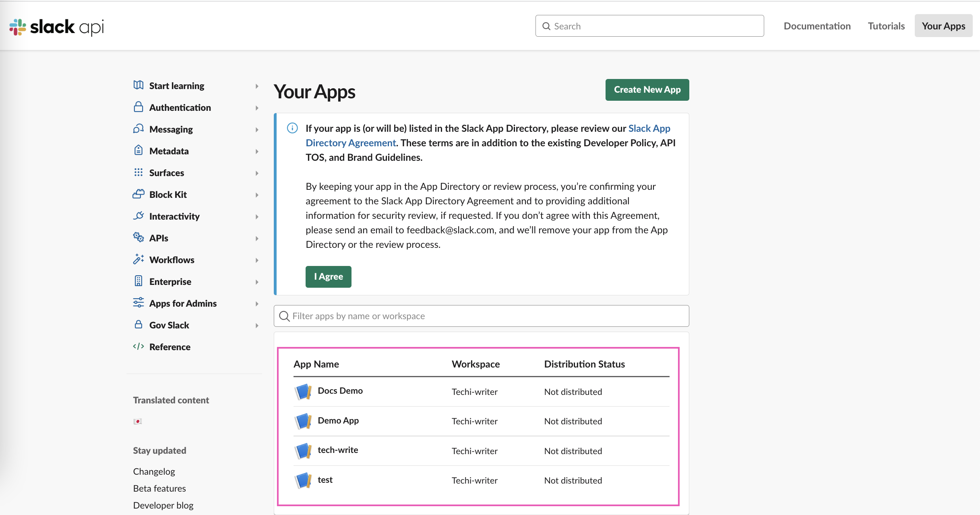This screenshot has width=980, height=515.
Task: Click the Reference code brackets icon
Action: tap(139, 346)
